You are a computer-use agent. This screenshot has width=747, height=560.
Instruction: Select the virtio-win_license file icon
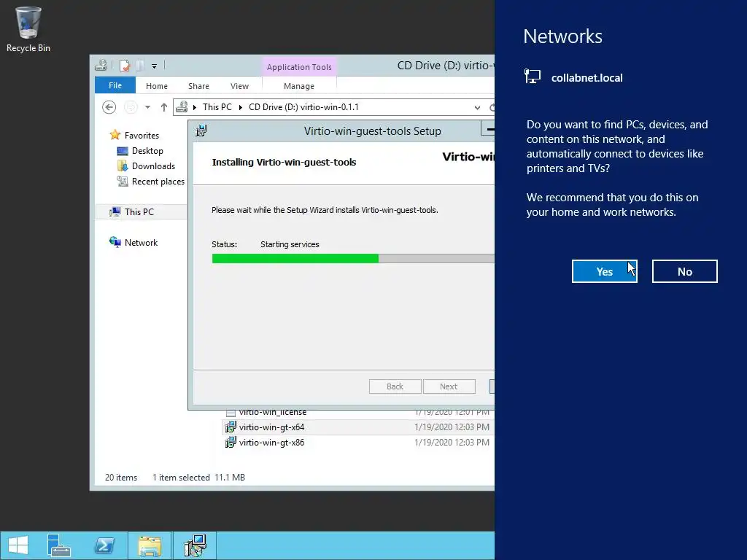pyautogui.click(x=231, y=413)
